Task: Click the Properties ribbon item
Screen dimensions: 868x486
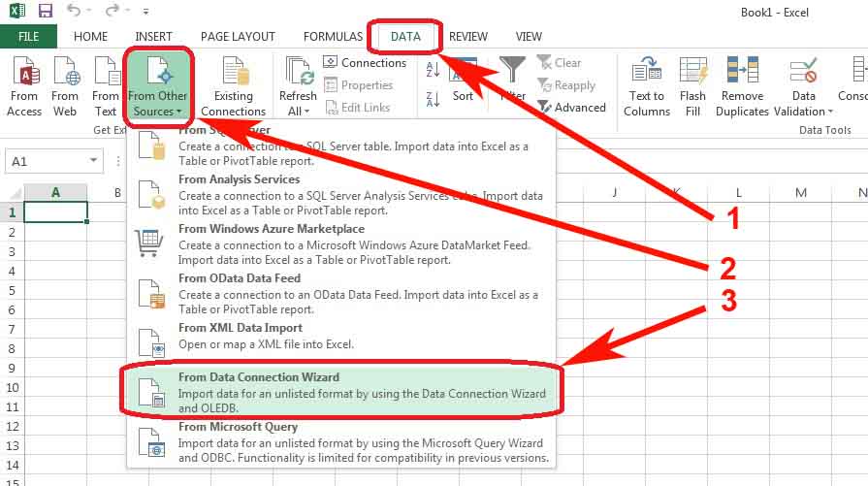Action: pos(358,84)
